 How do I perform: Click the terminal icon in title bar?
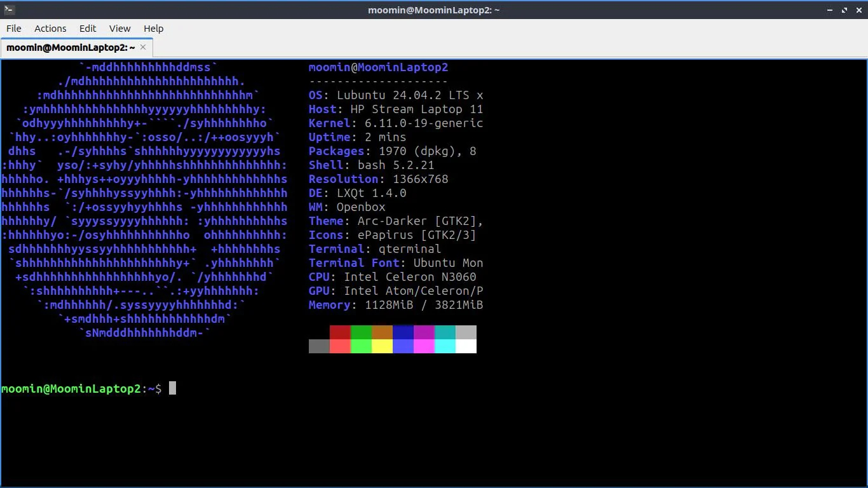[x=9, y=10]
